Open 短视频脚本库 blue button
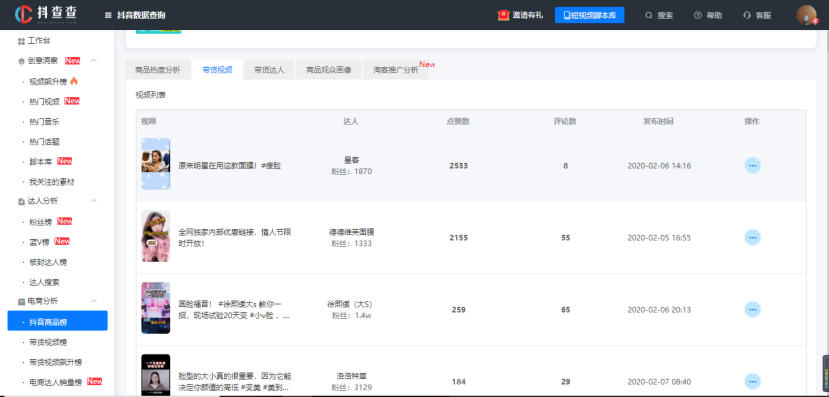 click(589, 15)
